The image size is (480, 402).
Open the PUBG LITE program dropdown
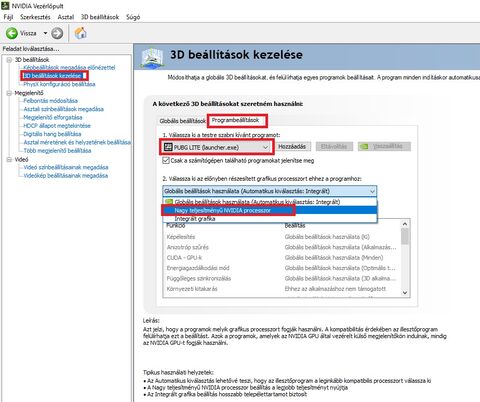click(217, 147)
